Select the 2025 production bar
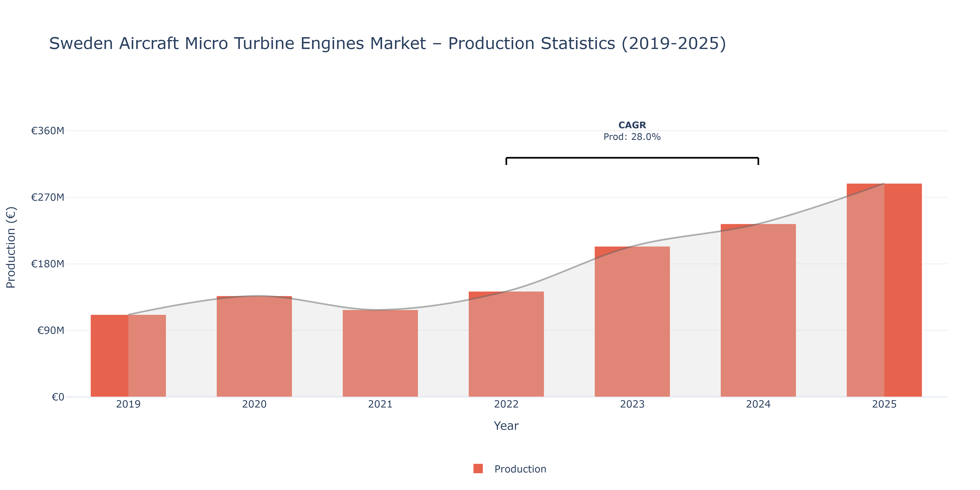This screenshot has height=490, width=980. click(x=884, y=290)
